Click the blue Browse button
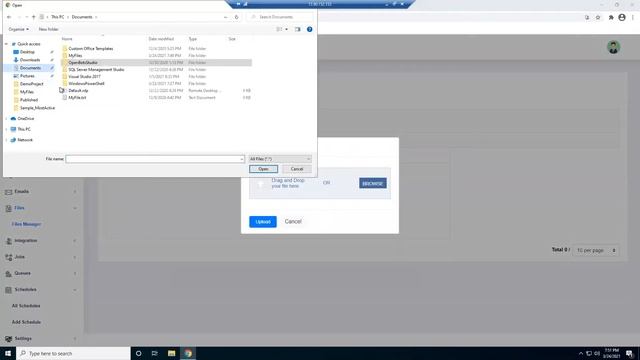This screenshot has width=640, height=360. [x=373, y=183]
